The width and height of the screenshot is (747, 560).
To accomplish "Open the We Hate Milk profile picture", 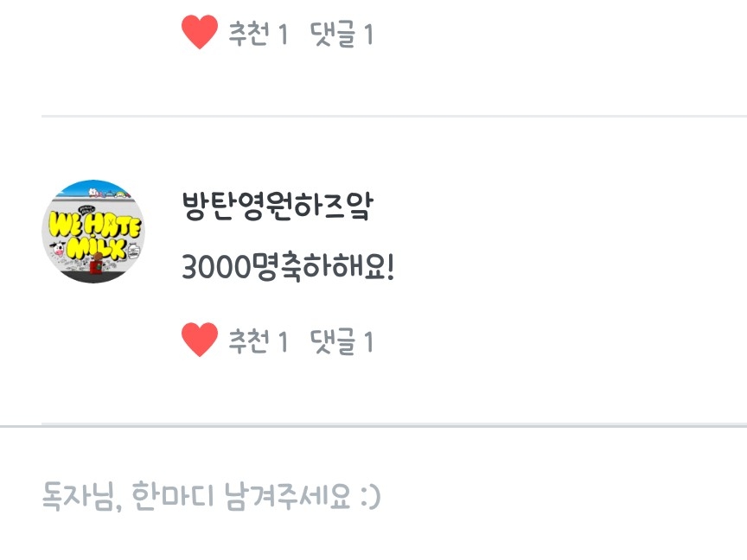I will (94, 232).
